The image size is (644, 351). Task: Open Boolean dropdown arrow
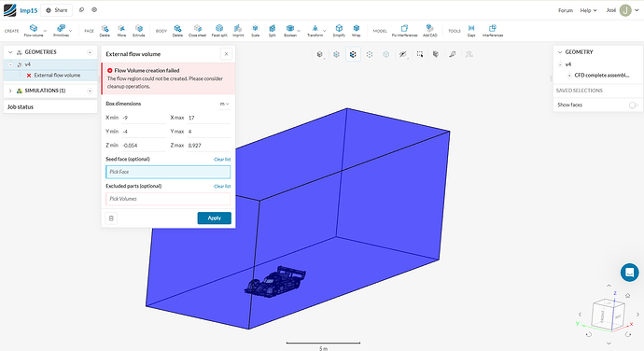pyautogui.click(x=299, y=31)
